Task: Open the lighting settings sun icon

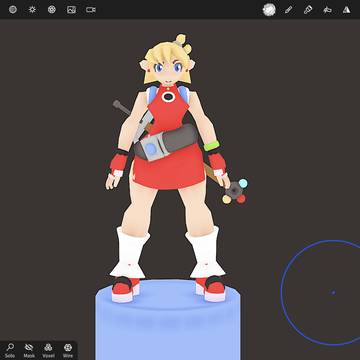Action: click(32, 9)
